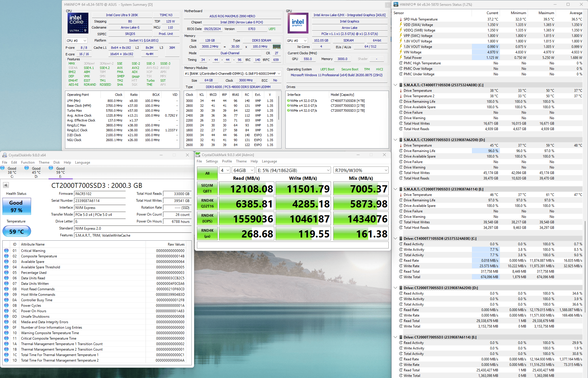
Task: Click the lightning icon of VDD (SWA) Voltage
Action: pos(401,25)
